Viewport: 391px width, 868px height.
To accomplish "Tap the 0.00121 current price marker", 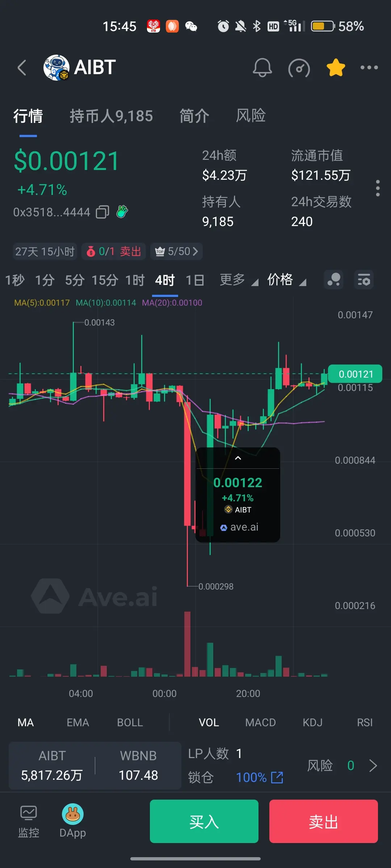I will click(355, 374).
